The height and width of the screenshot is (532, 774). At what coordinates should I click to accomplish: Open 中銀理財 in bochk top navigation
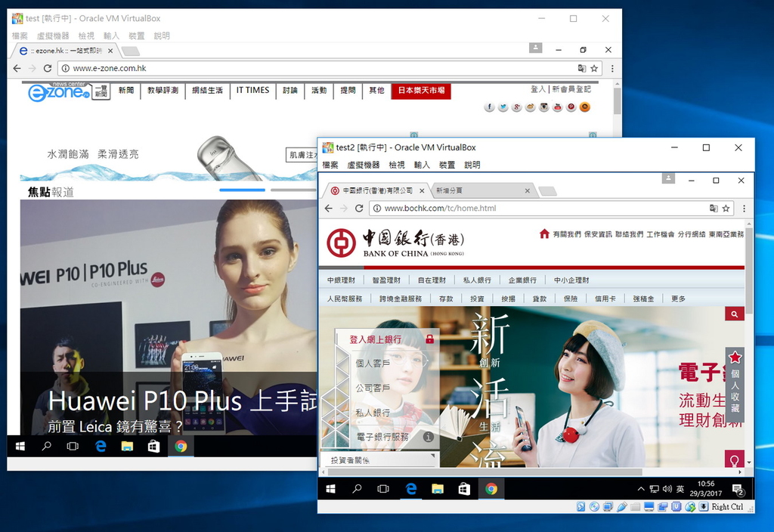pyautogui.click(x=341, y=280)
